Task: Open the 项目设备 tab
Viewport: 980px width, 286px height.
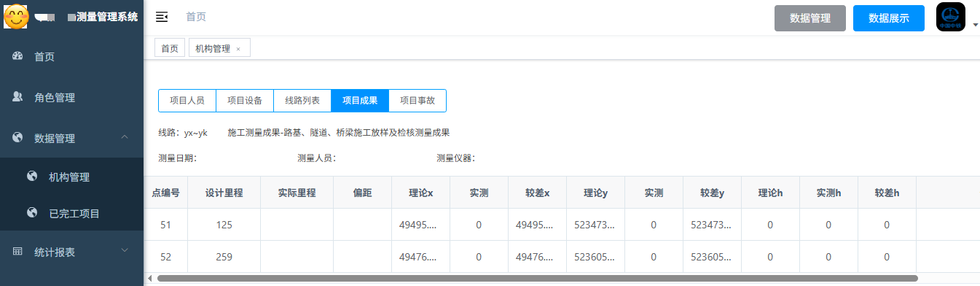Action: pos(245,101)
